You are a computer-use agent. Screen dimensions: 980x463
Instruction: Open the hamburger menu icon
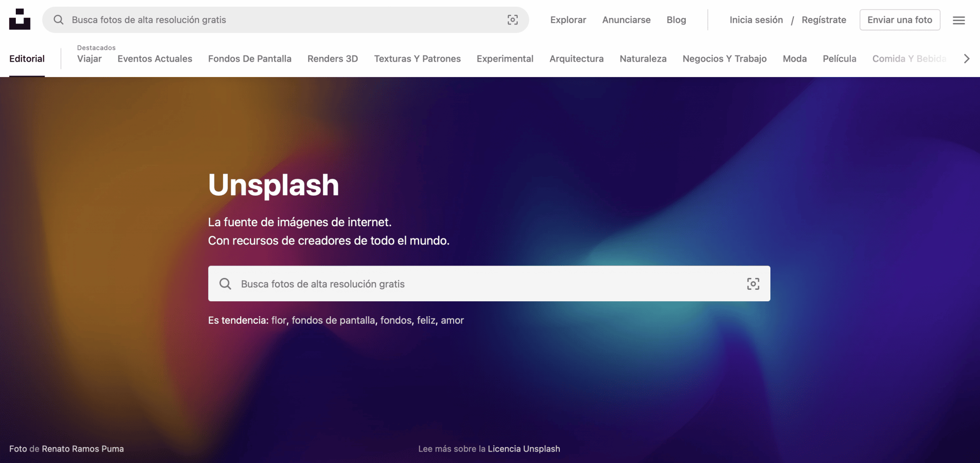tap(958, 20)
